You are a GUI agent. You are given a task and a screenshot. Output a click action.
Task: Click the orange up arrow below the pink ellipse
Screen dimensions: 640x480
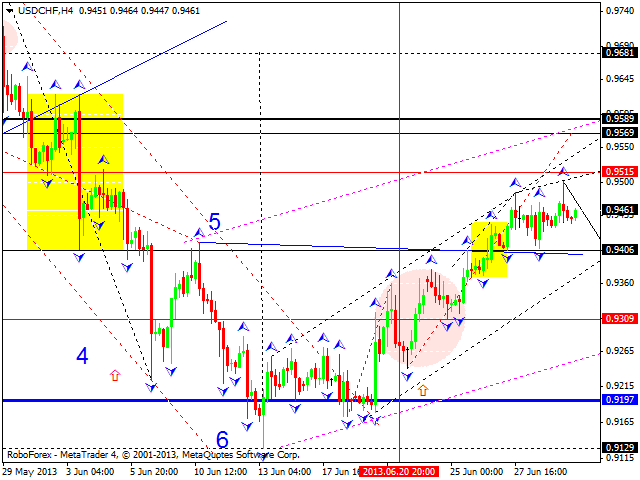[x=422, y=389]
